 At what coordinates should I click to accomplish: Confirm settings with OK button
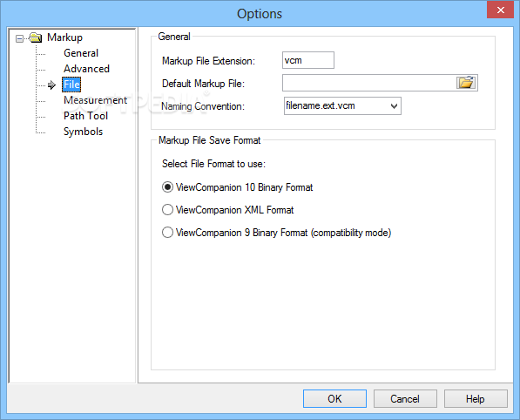point(334,398)
